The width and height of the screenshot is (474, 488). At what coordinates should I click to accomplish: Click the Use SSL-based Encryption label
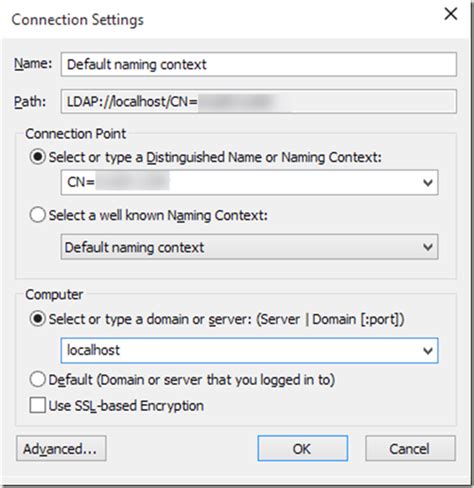coord(126,406)
